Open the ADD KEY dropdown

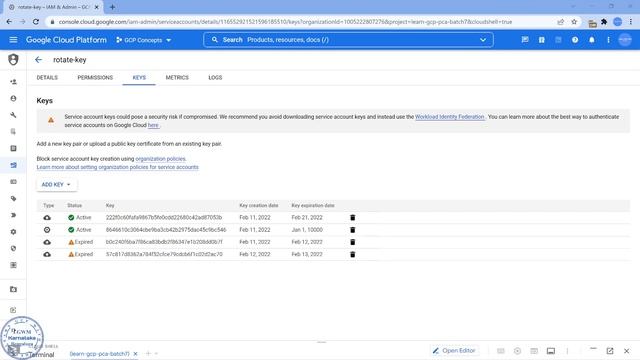pos(56,184)
